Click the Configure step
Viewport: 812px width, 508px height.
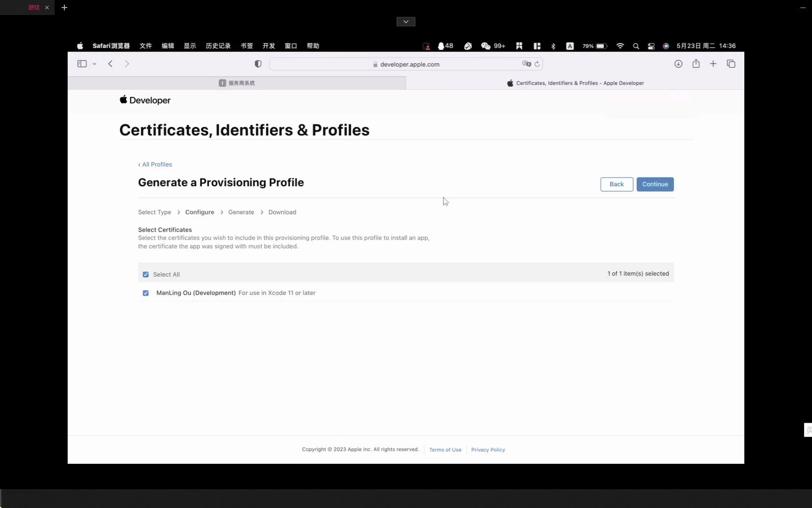point(200,212)
